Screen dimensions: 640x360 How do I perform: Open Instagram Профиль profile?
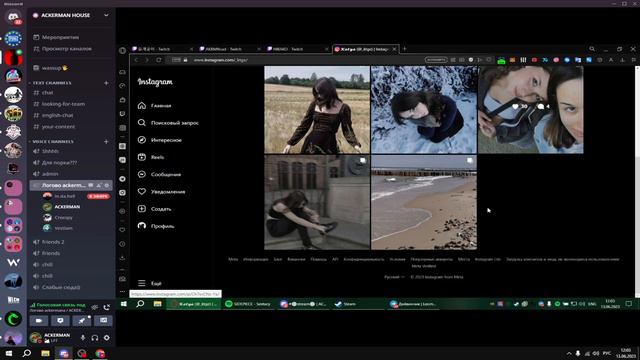point(156,226)
